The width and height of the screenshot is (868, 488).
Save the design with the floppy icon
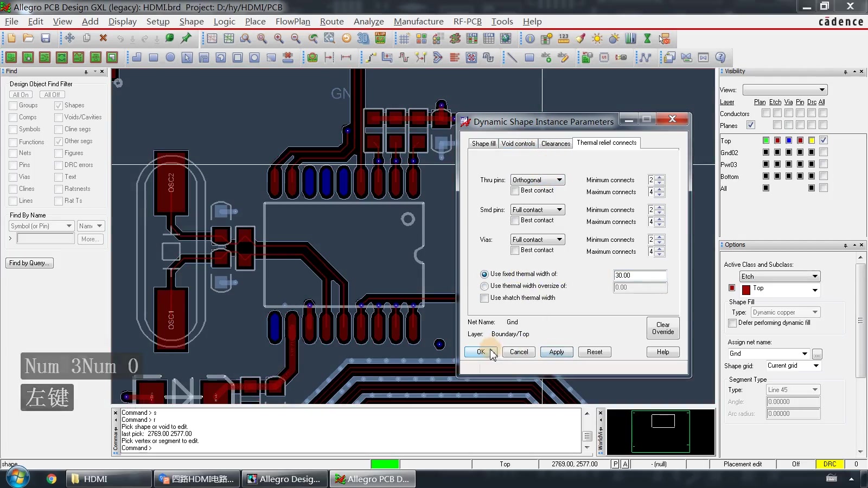(46, 38)
